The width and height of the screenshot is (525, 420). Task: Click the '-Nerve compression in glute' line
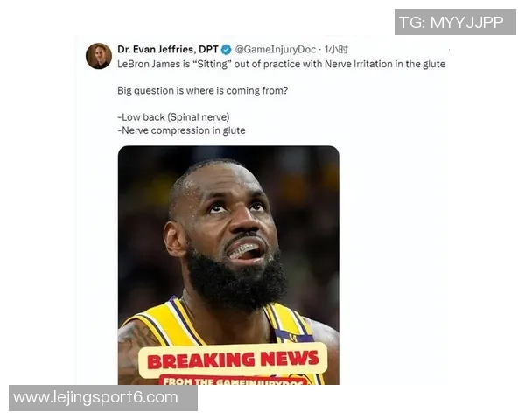(x=181, y=130)
